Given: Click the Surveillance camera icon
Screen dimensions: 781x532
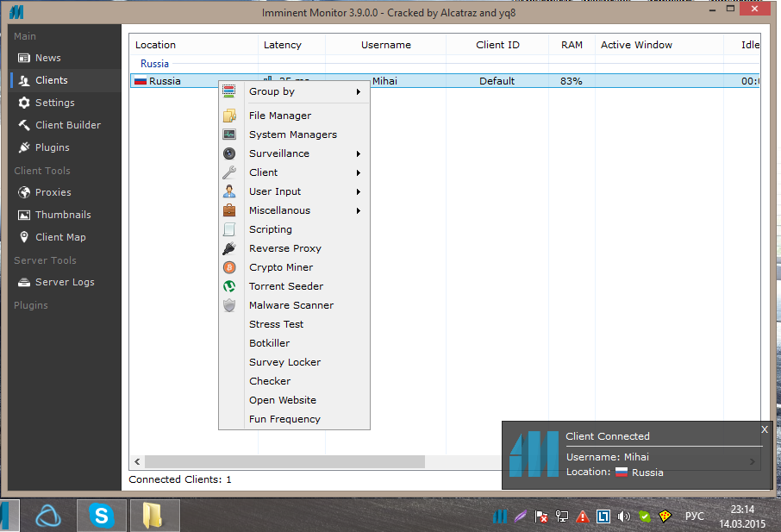Looking at the screenshot, I should 229,153.
